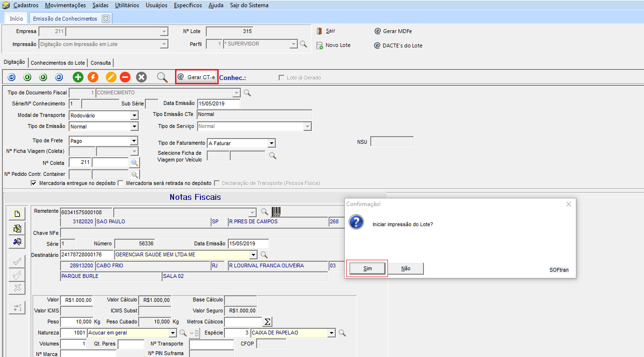644x357 pixels.
Task: Open the Utilitários menu
Action: pyautogui.click(x=127, y=5)
